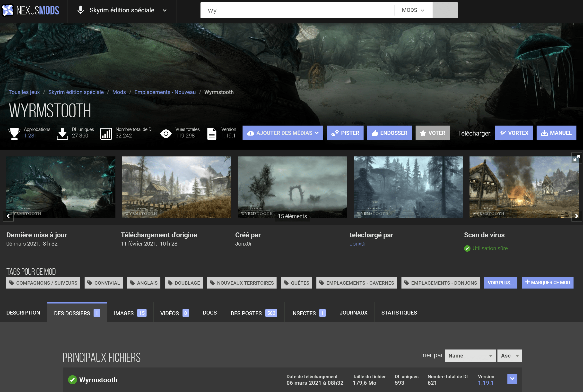Open the 'Trier par' Name dropdown

pyautogui.click(x=470, y=356)
